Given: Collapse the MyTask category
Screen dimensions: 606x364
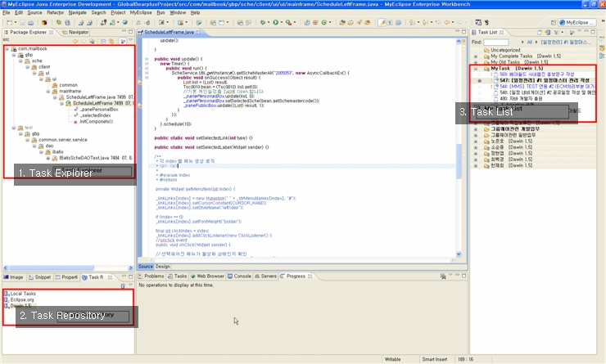Looking at the screenshot, I should (475, 69).
